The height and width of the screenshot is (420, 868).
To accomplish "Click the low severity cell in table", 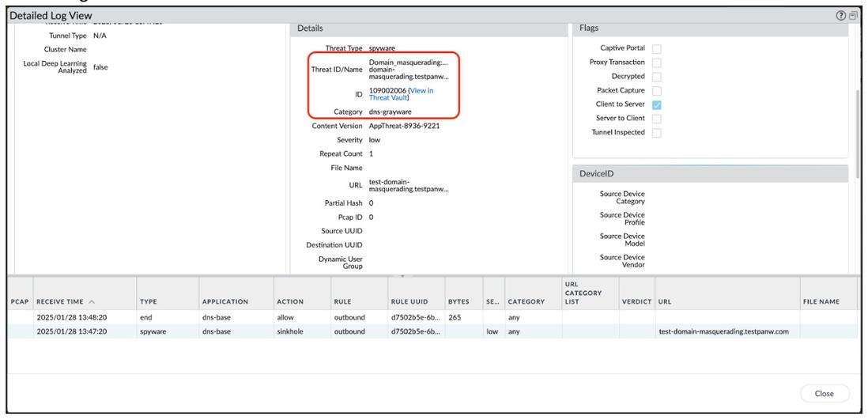I will [492, 332].
